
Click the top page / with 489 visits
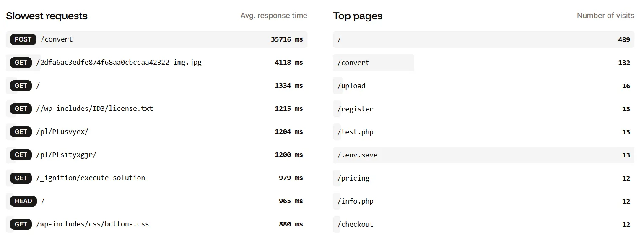pos(483,39)
